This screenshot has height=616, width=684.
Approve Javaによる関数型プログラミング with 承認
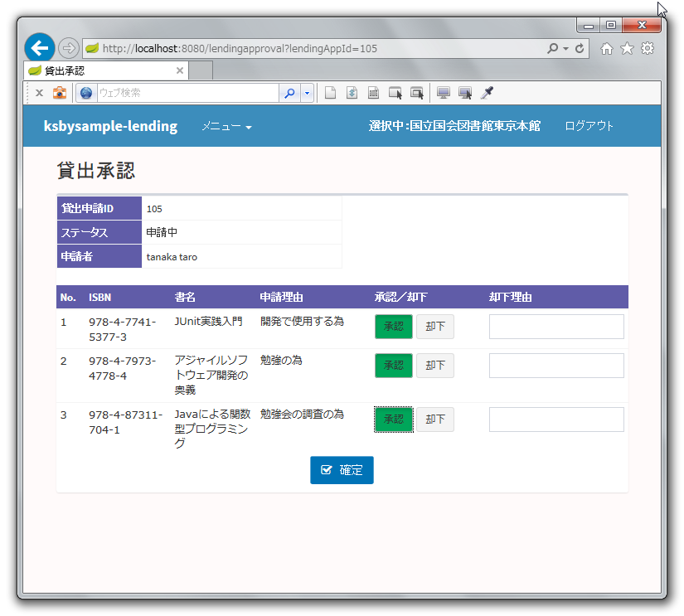(x=394, y=420)
